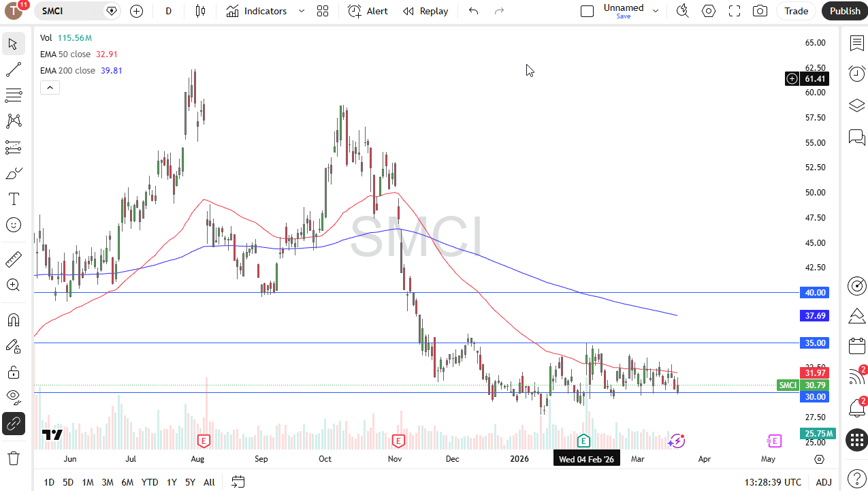This screenshot has height=491, width=868.
Task: Open forecasting and measurement tools
Action: 13,147
